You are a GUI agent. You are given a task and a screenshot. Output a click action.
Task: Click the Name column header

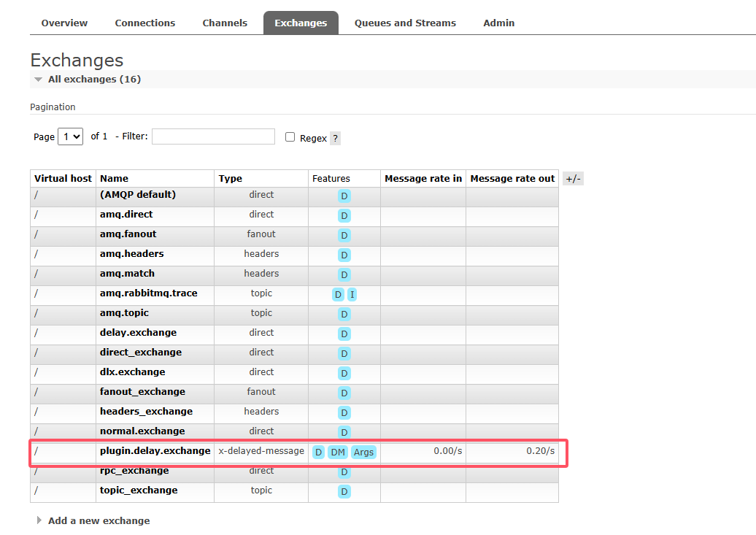(155, 179)
